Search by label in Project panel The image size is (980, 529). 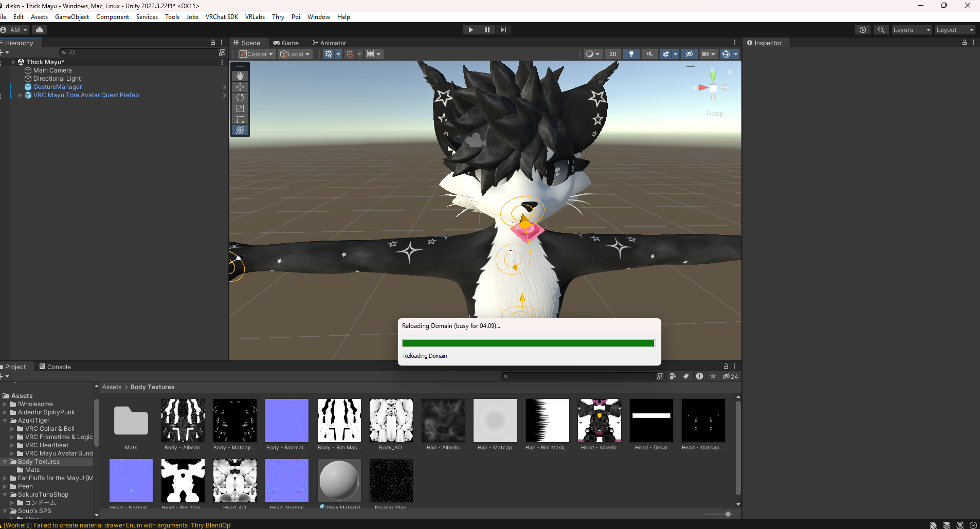[x=686, y=376]
